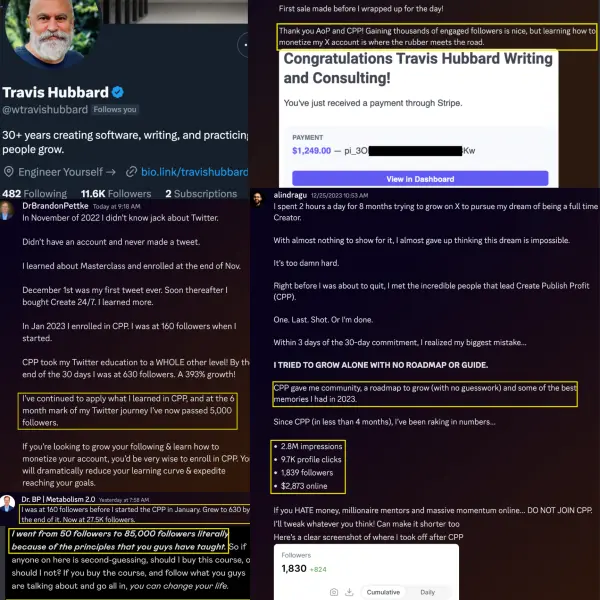Click DrBrandonPettke's avatar picture
The width and height of the screenshot is (600, 600).
pos(7,211)
